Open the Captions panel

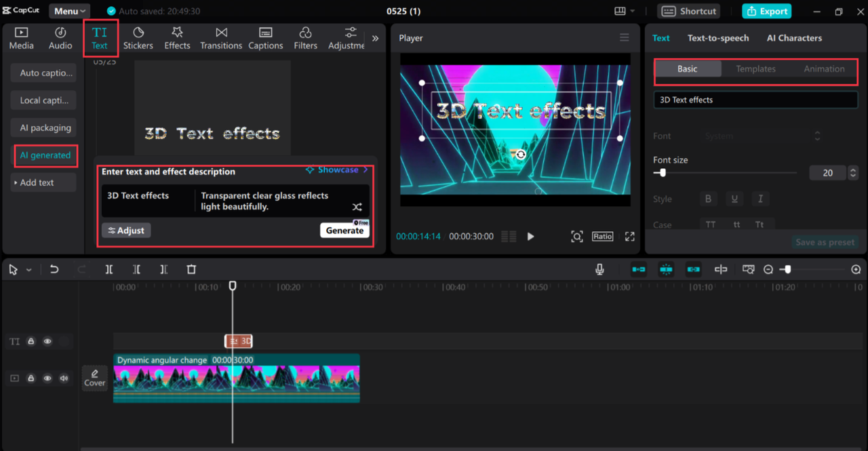click(266, 38)
